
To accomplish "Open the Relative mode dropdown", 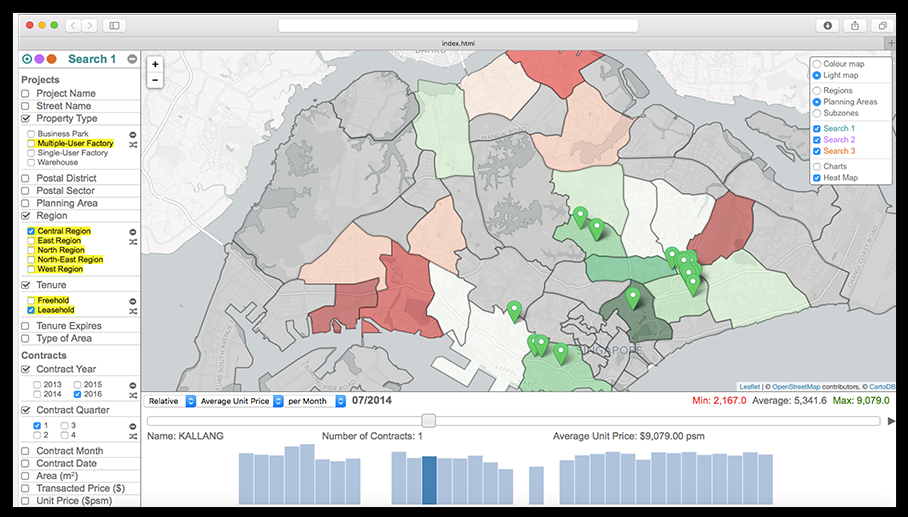I will [170, 401].
